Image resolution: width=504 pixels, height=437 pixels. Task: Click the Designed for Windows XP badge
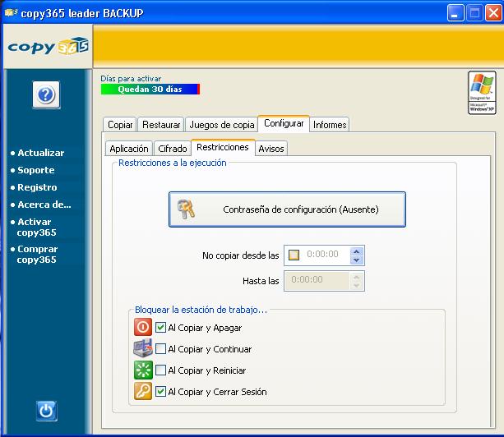(482, 93)
